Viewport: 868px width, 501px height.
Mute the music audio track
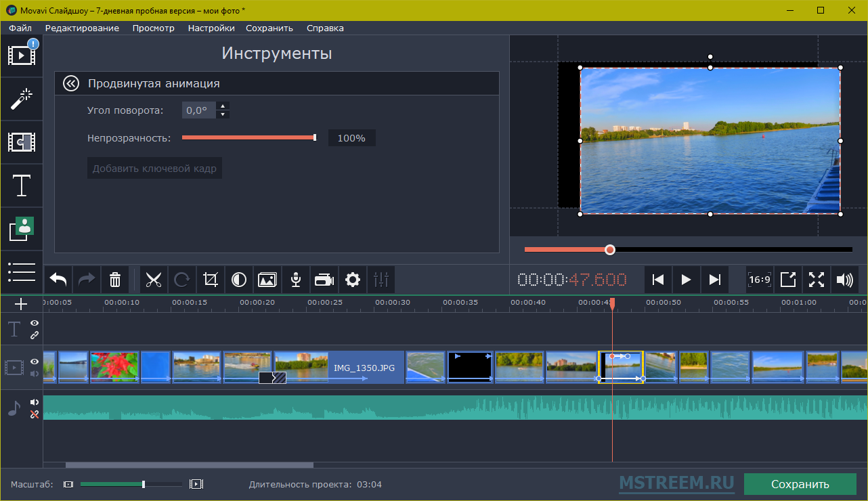click(x=35, y=402)
